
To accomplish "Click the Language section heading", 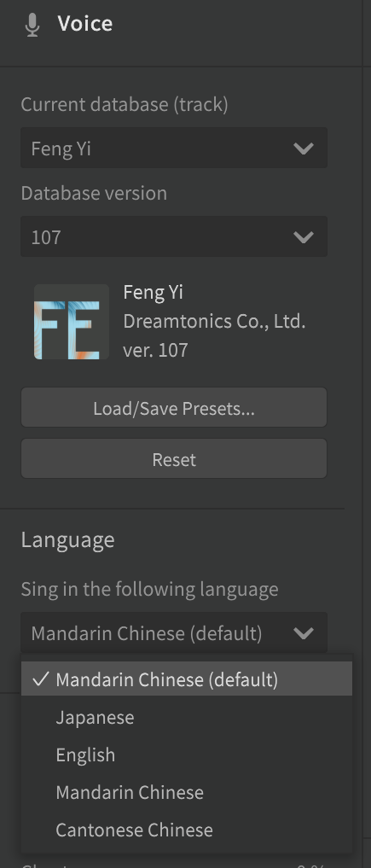I will point(67,539).
